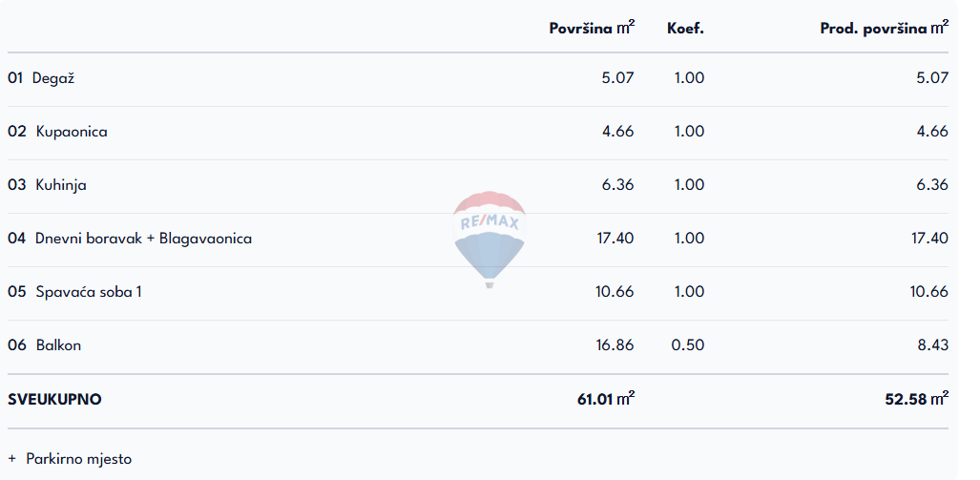Click the Parkirno mjesto text
This screenshot has width=980, height=480.
coord(79,459)
